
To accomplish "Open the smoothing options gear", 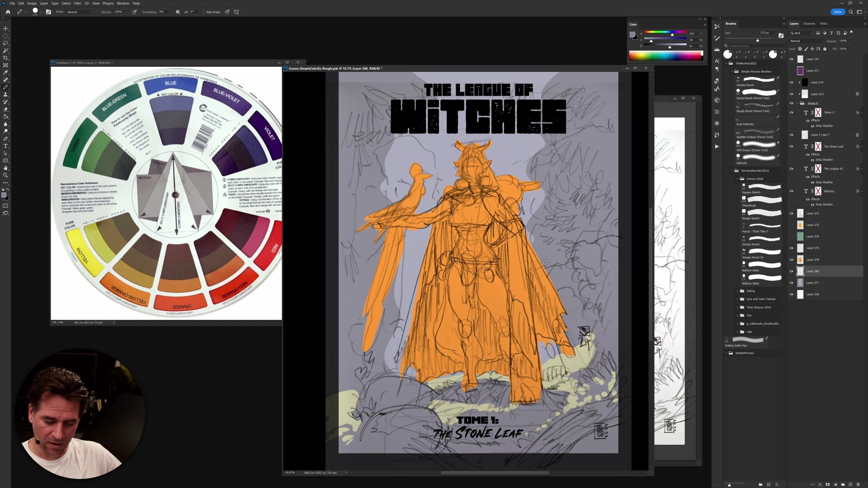I will click(178, 12).
